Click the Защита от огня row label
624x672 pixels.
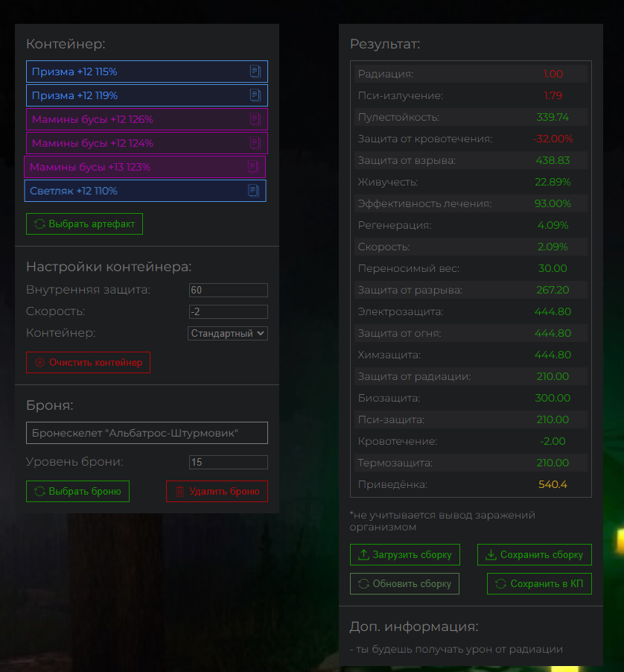400,333
